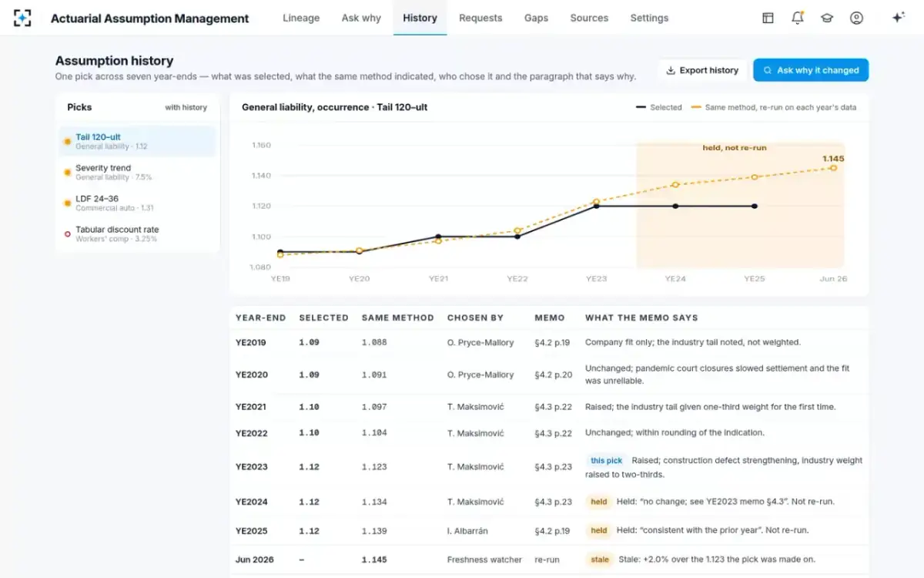Click the Assumption history heading

click(114, 61)
